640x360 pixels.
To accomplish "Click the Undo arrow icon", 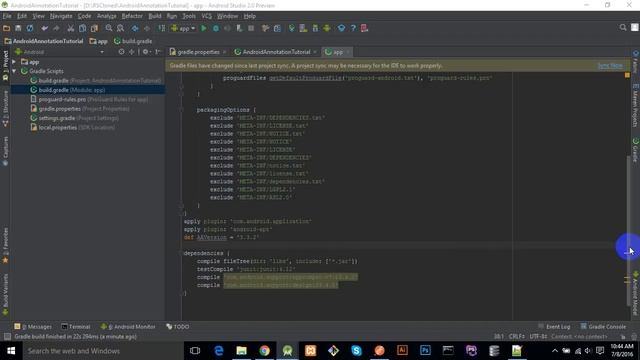I will click(44, 28).
